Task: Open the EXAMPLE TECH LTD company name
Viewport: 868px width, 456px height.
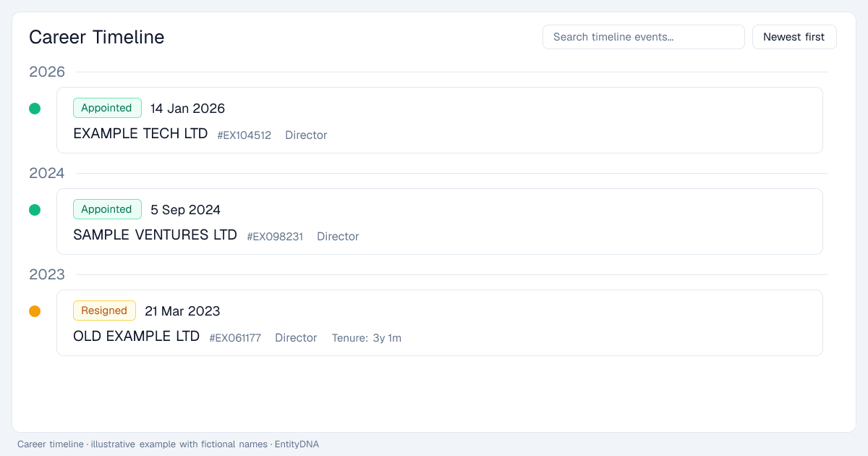Action: [140, 134]
